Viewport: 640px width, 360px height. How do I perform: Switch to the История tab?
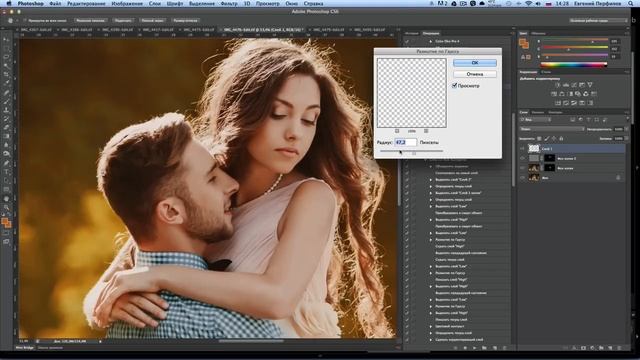[412, 33]
